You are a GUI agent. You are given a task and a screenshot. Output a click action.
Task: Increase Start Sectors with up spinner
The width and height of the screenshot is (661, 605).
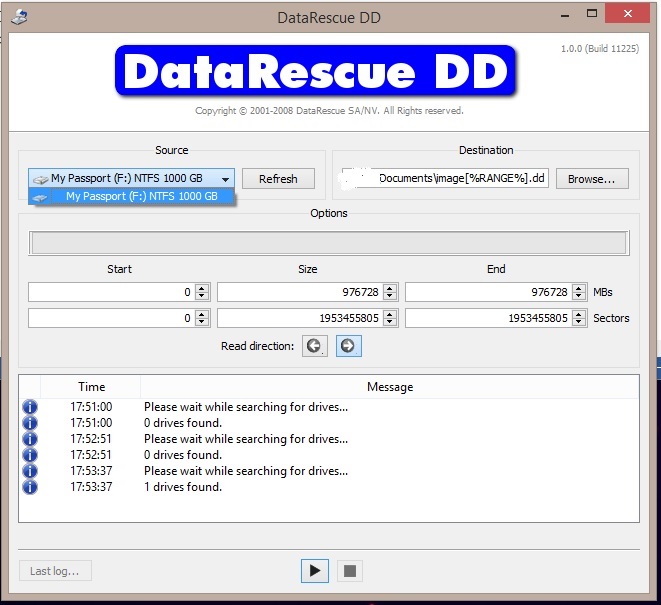point(202,314)
